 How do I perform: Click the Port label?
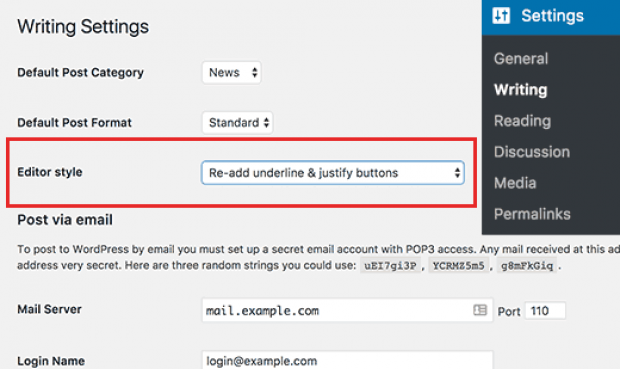[509, 312]
